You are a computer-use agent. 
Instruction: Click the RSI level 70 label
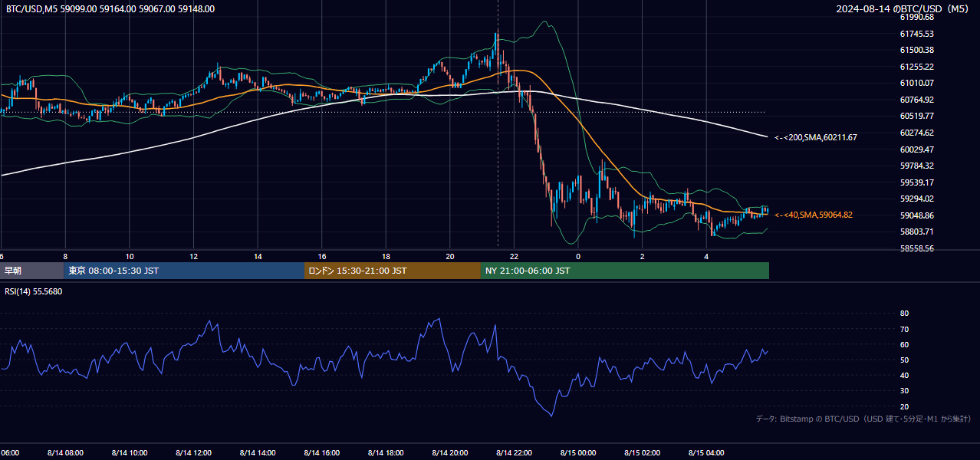pyautogui.click(x=904, y=329)
